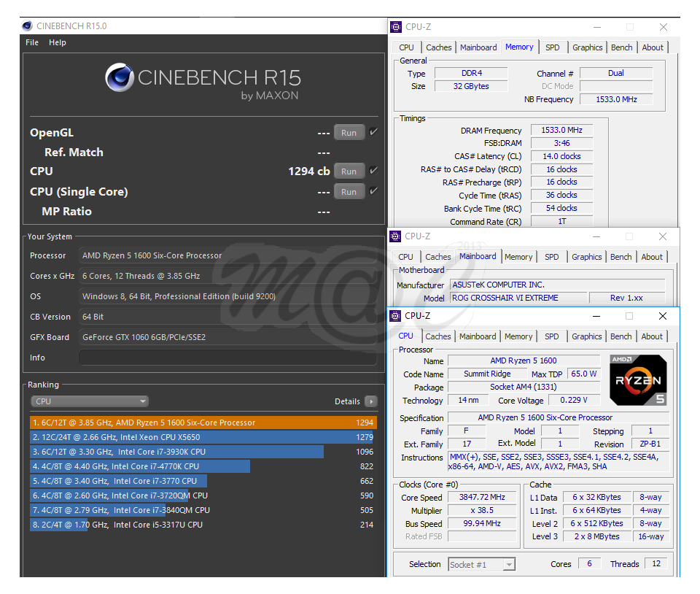Select ranking row Intel Core i7-3770

point(203,481)
